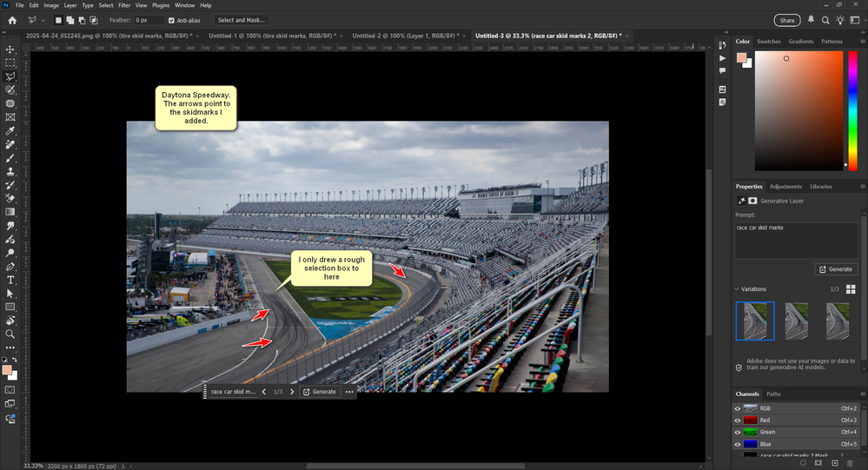Open the Select menu
This screenshot has height=470, width=868.
click(106, 5)
